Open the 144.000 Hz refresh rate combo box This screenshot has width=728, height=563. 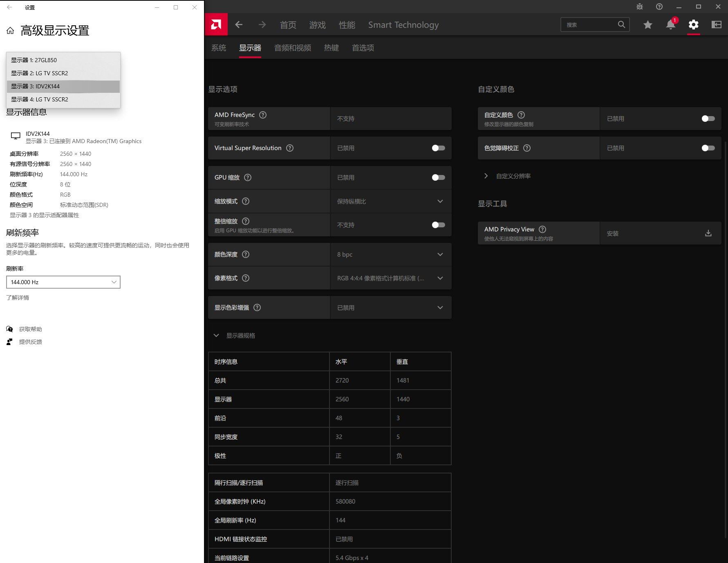coord(63,282)
